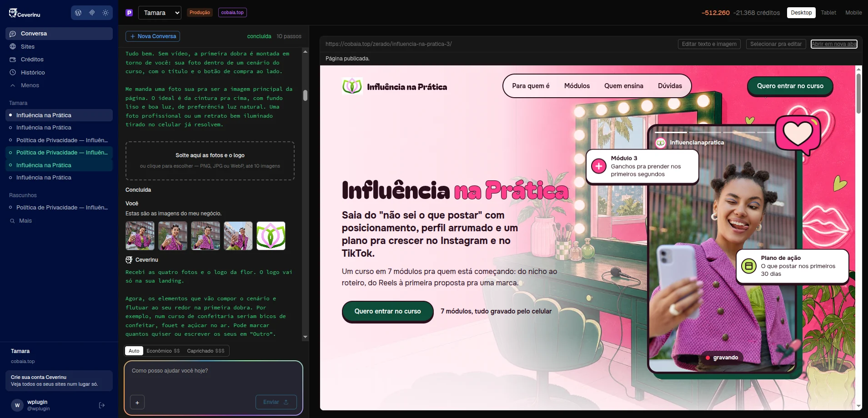Viewport: 868px width, 418px height.
Task: Open the first uploaded photo thumbnail
Action: (140, 236)
